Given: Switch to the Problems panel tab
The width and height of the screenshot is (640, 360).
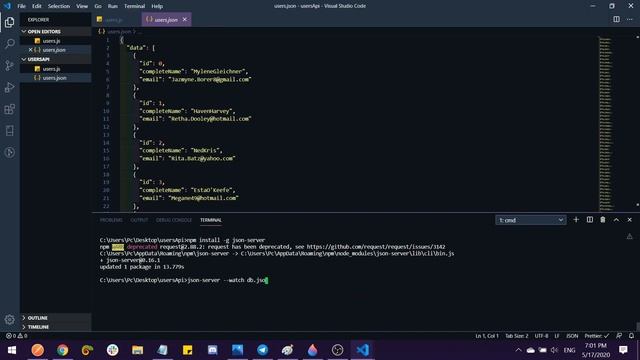Looking at the screenshot, I should coord(111,220).
